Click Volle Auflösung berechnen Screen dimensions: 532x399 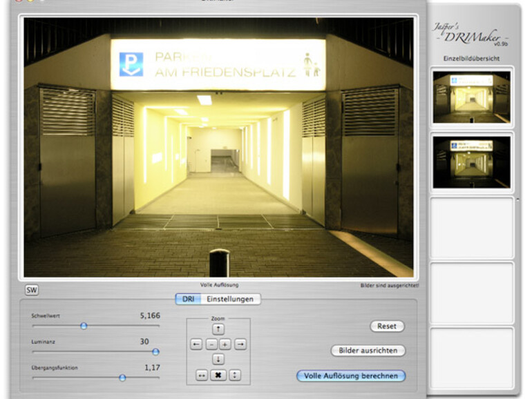351,376
